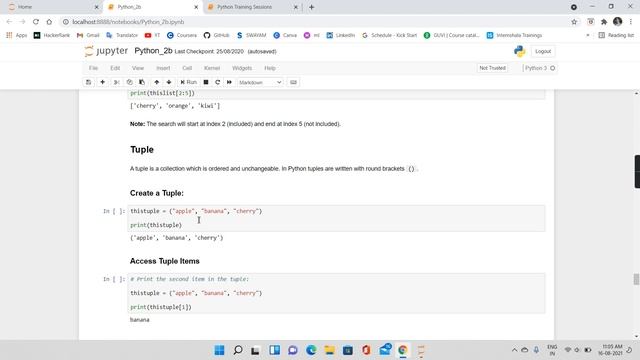Restart kernel and run all cells icon
640x360 pixels.
coord(229,82)
